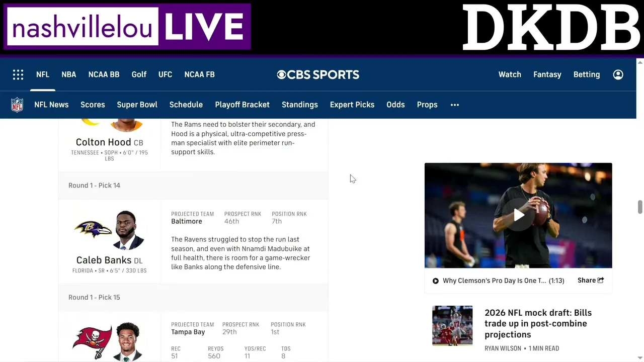644x362 pixels.
Task: Share the Clemson Pro Day video
Action: (x=591, y=281)
